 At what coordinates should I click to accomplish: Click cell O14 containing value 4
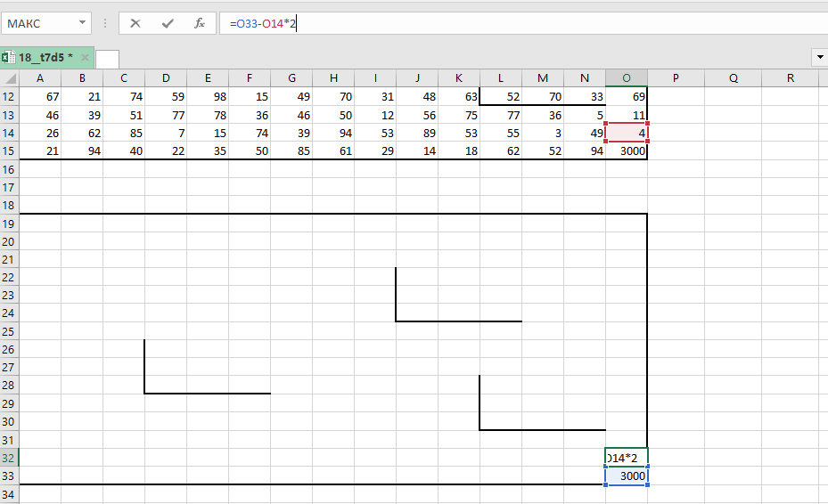627,133
